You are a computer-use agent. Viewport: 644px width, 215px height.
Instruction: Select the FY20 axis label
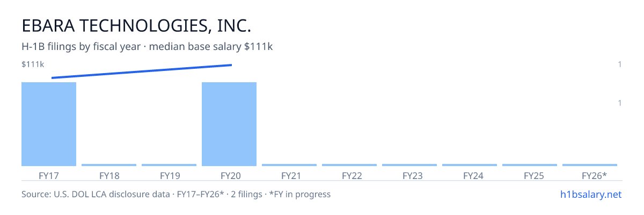[229, 176]
